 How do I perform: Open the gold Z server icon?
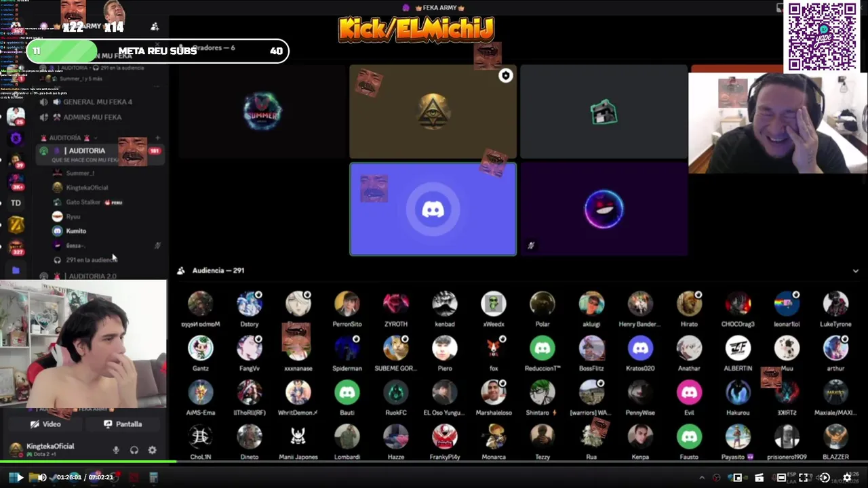click(x=16, y=225)
